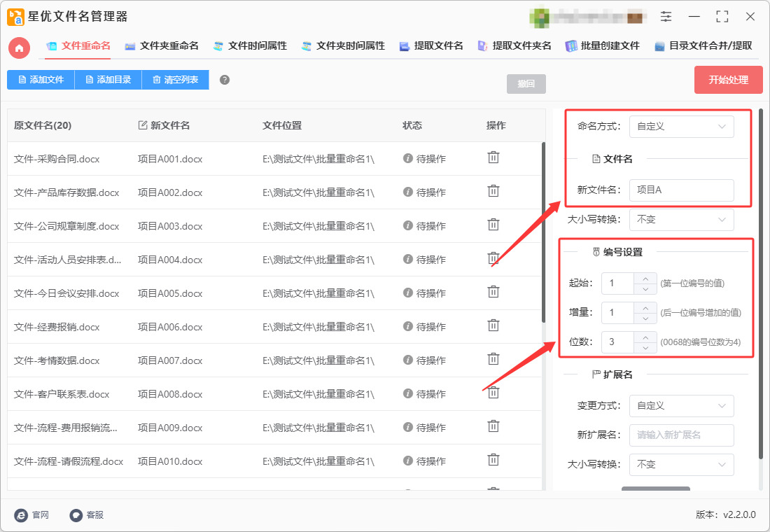Click the settings panel vertical scrollbar

pyautogui.click(x=761, y=284)
